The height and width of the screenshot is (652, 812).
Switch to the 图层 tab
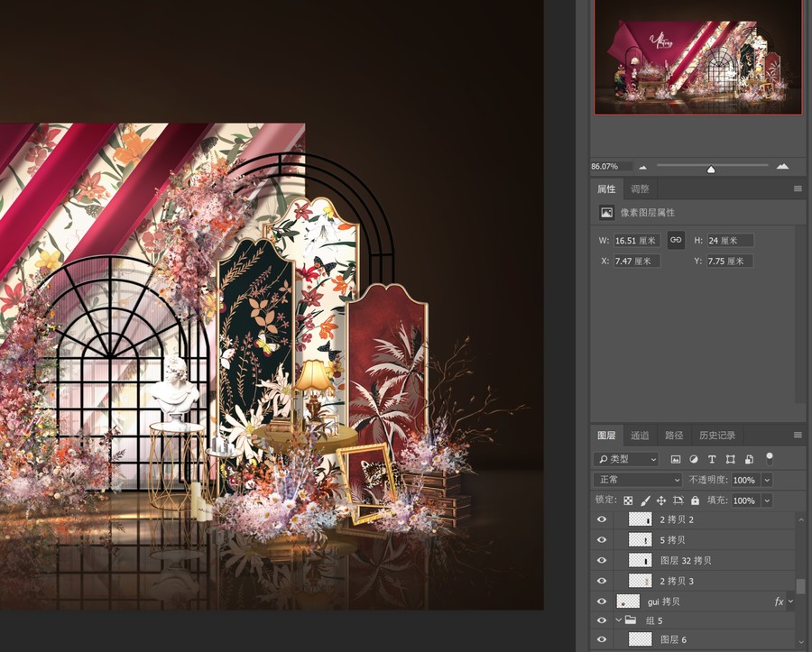(606, 436)
